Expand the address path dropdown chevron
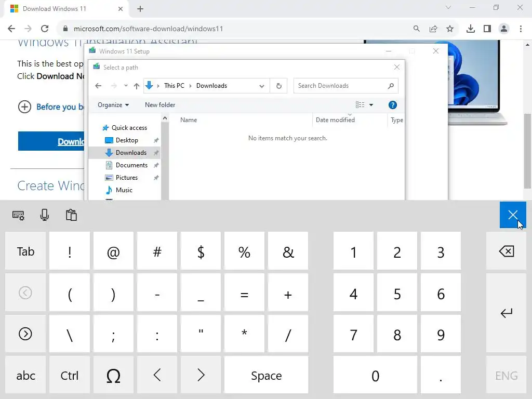Screen dimensions: 532x399 (262, 86)
